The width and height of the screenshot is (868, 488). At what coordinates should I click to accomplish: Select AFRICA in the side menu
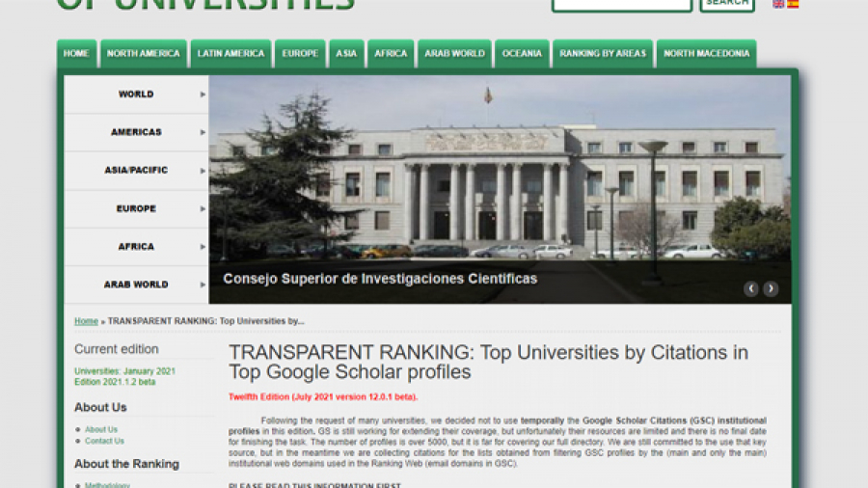[136, 247]
